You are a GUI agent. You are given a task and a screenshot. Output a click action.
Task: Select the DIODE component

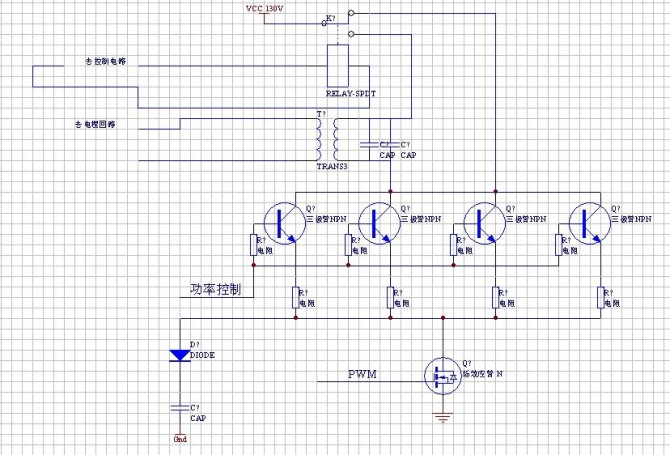(180, 355)
